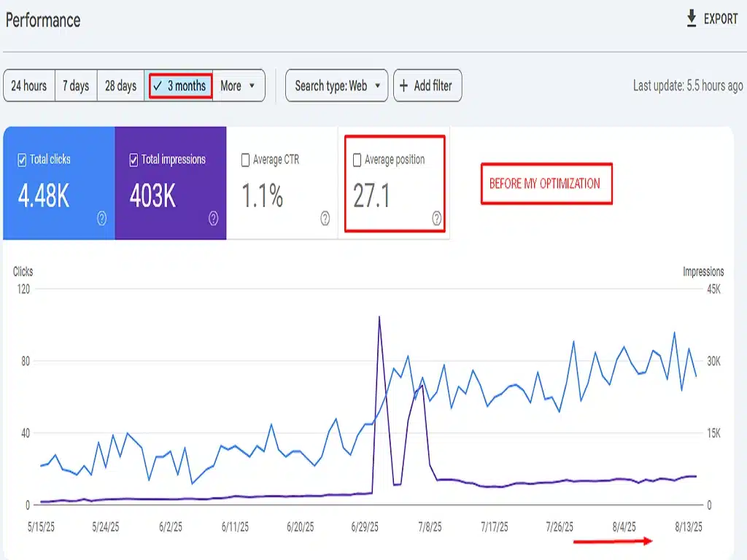The height and width of the screenshot is (560, 747).
Task: Click the Add filter button
Action: point(427,85)
